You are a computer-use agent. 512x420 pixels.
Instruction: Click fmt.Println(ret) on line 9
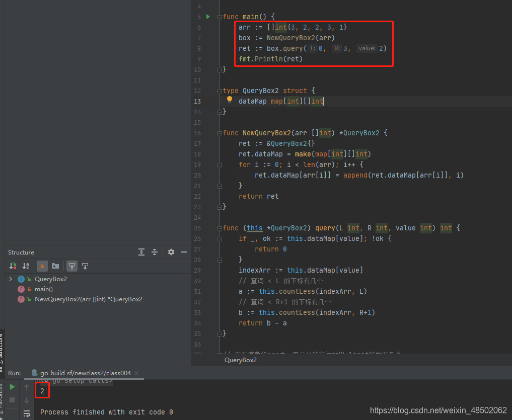(271, 59)
